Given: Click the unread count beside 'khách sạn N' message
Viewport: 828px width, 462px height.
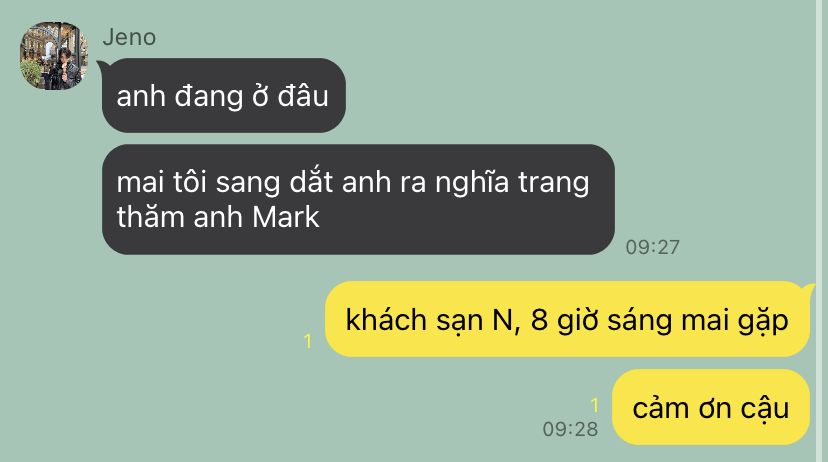Looking at the screenshot, I should (x=308, y=342).
